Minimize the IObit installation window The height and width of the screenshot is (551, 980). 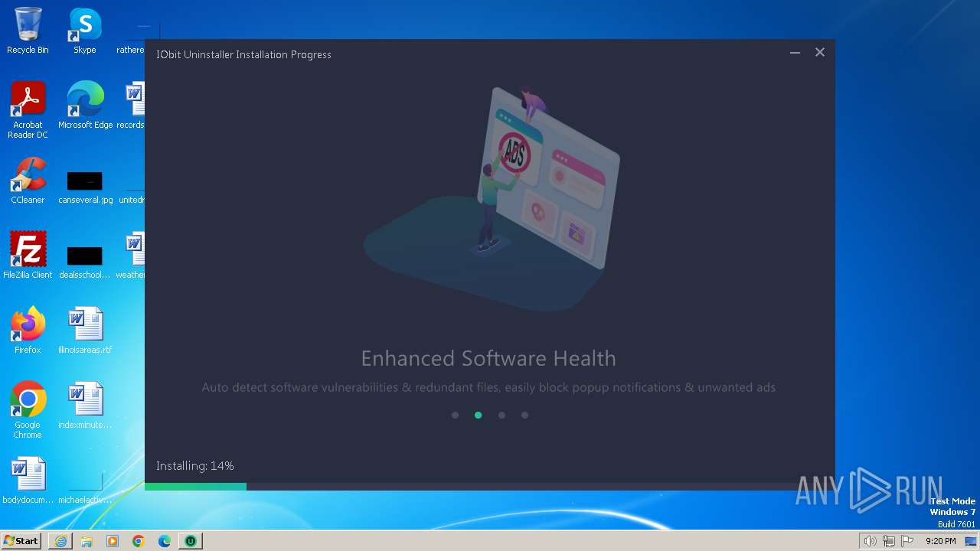click(x=795, y=53)
